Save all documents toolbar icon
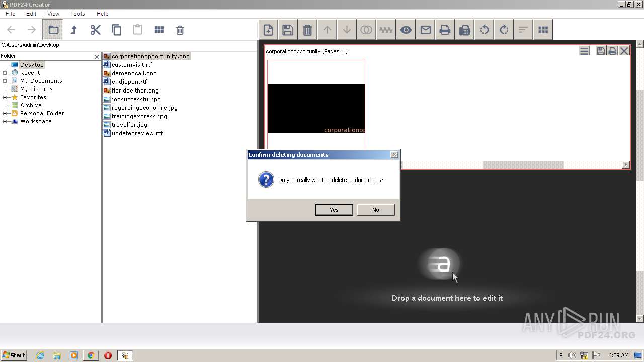644x362 pixels. 288,30
